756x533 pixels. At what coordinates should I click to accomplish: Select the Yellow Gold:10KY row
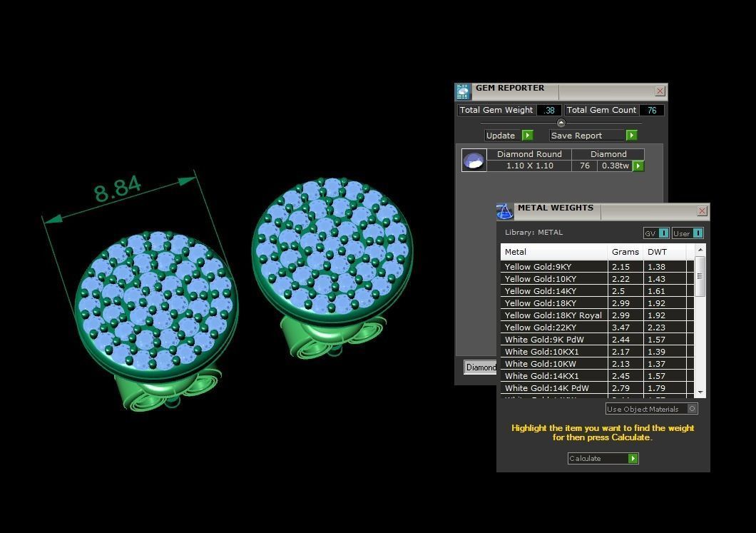tap(598, 279)
